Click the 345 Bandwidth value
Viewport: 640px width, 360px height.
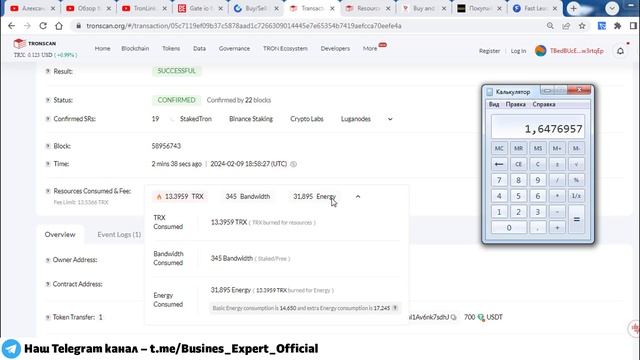pyautogui.click(x=248, y=196)
